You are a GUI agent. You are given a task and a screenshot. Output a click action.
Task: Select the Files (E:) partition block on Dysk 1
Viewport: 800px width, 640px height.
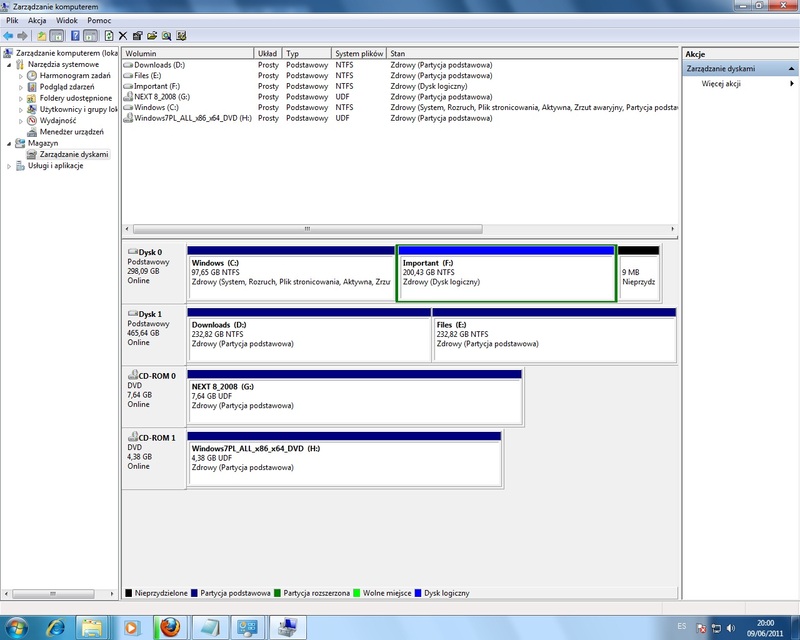pos(554,335)
